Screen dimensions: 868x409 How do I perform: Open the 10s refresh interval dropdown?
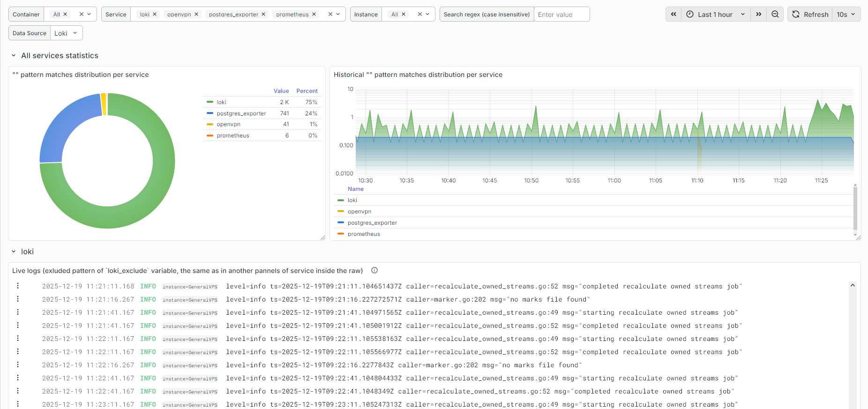pyautogui.click(x=846, y=14)
